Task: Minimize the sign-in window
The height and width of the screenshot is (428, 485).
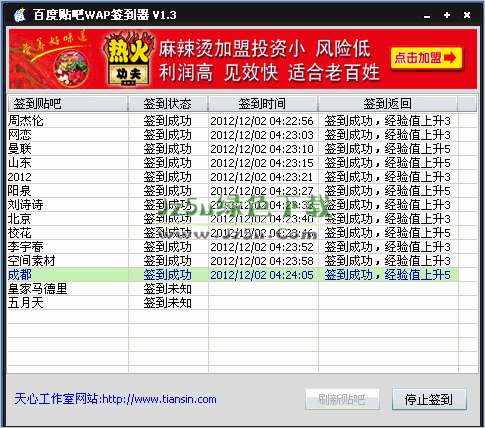Action: (x=427, y=16)
